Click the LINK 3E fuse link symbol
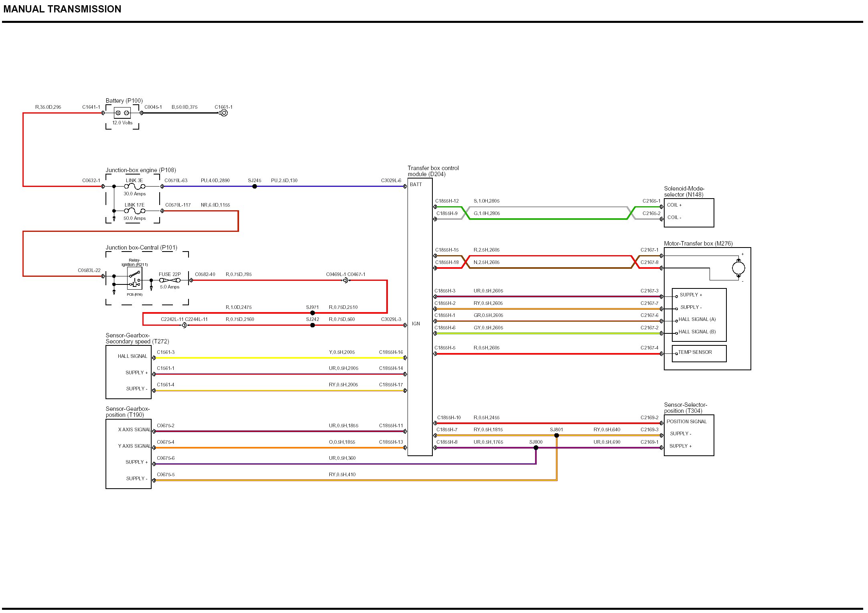Screen dimensions: 868x613 tap(135, 187)
